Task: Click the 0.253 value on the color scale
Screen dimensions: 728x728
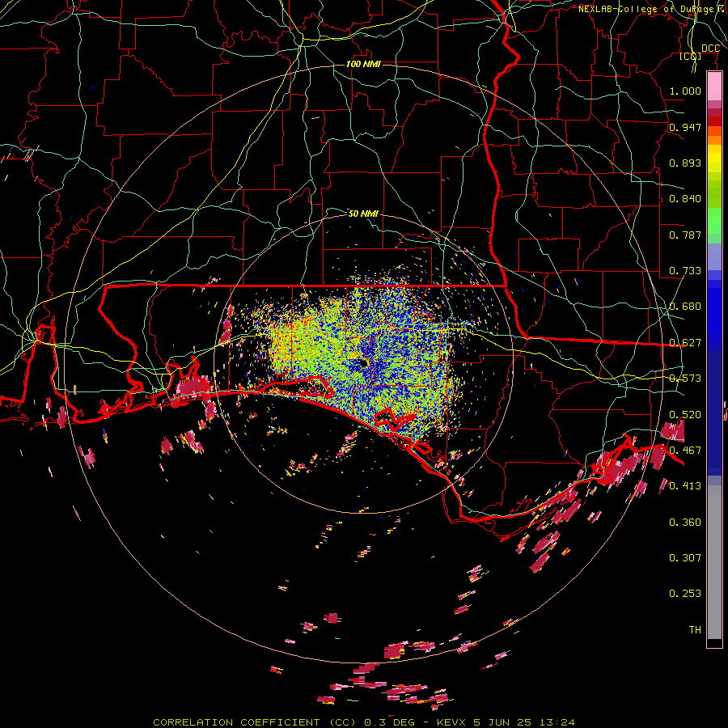Action: 685,594
